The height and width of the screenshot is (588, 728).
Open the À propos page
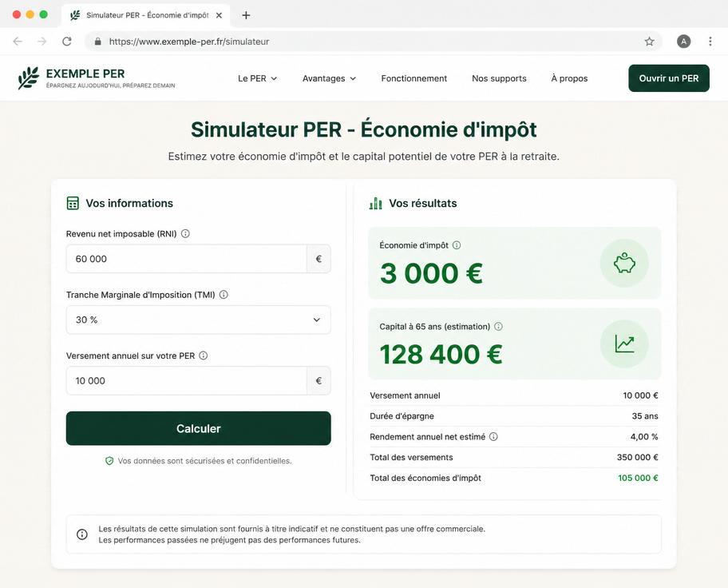(x=569, y=78)
